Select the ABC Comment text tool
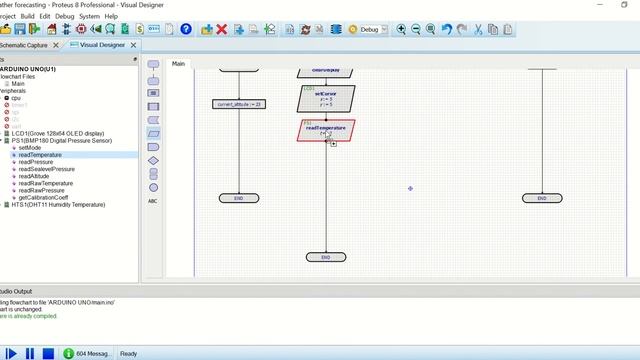The height and width of the screenshot is (360, 640). pyautogui.click(x=153, y=201)
